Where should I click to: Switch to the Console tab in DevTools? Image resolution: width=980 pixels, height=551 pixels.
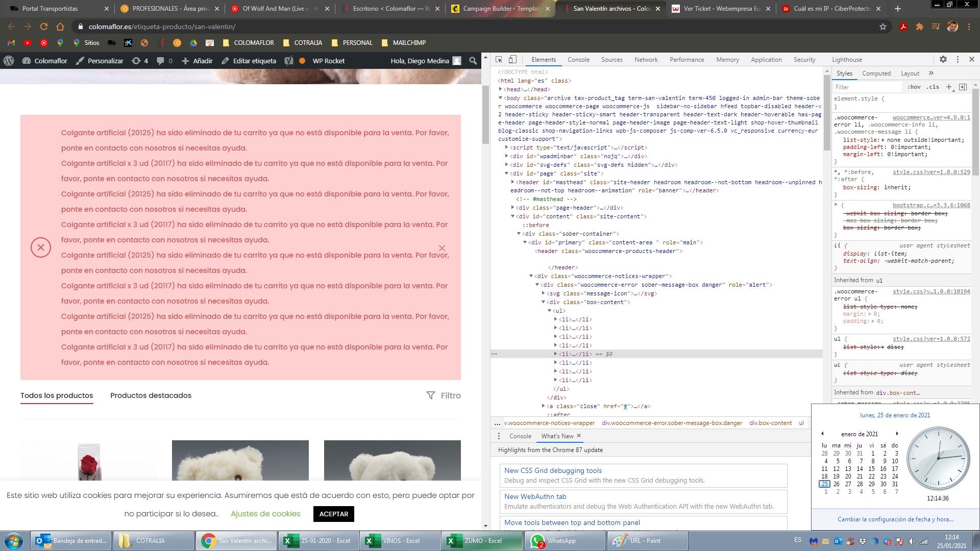coord(578,60)
